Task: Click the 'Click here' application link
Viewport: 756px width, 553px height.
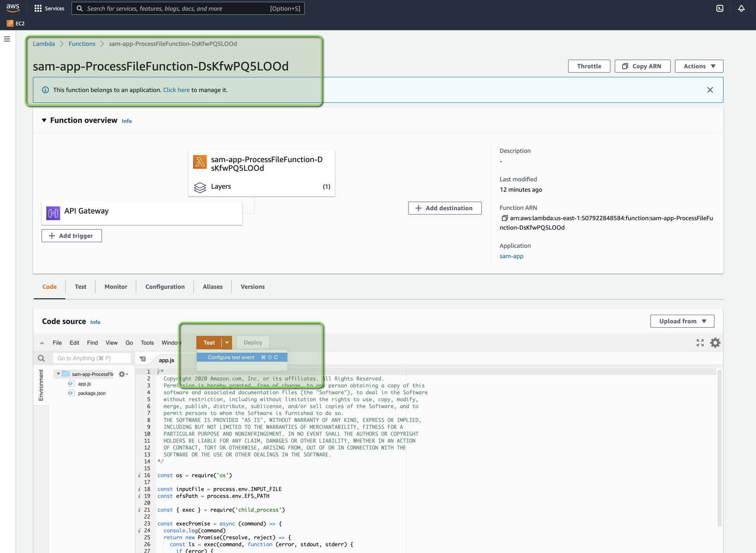Action: pos(176,90)
